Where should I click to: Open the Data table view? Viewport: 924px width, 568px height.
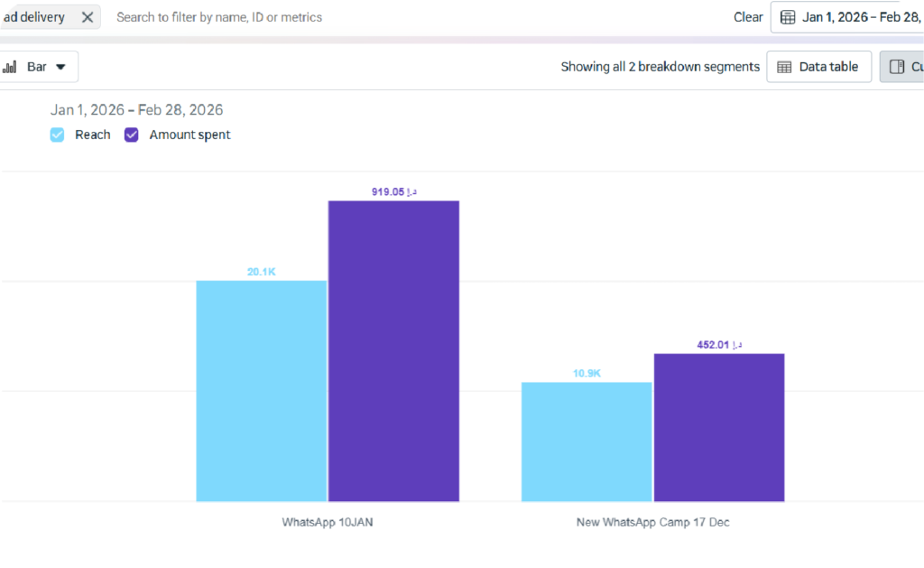click(818, 67)
